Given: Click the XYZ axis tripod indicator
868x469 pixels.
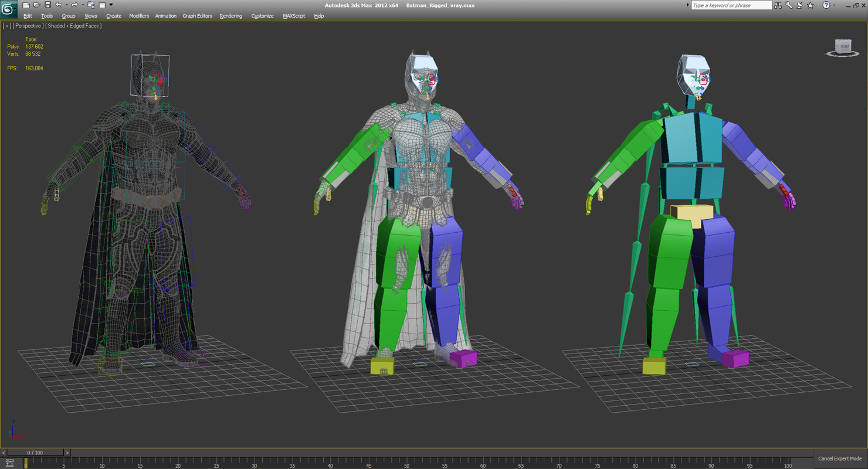Looking at the screenshot, I should pyautogui.click(x=16, y=429).
